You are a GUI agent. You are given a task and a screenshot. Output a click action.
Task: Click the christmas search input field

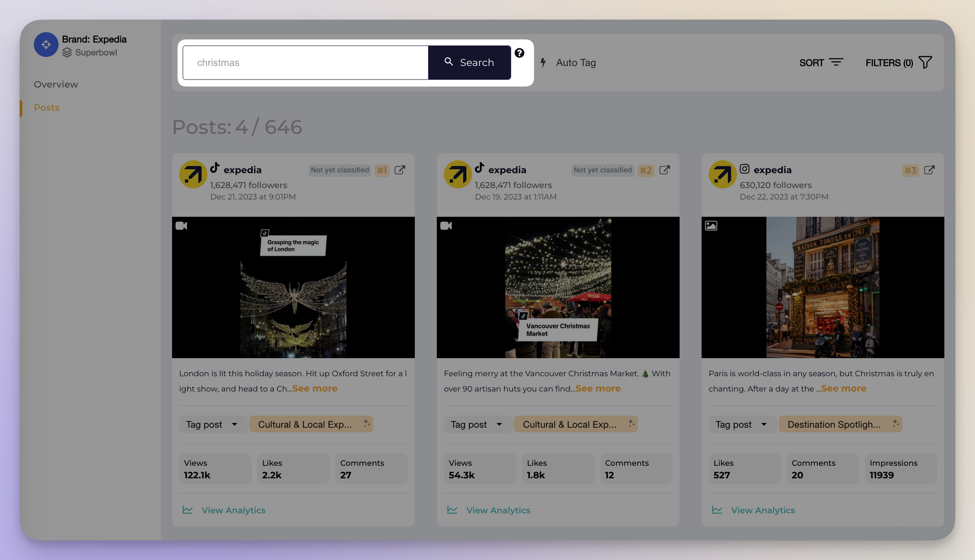pos(306,62)
